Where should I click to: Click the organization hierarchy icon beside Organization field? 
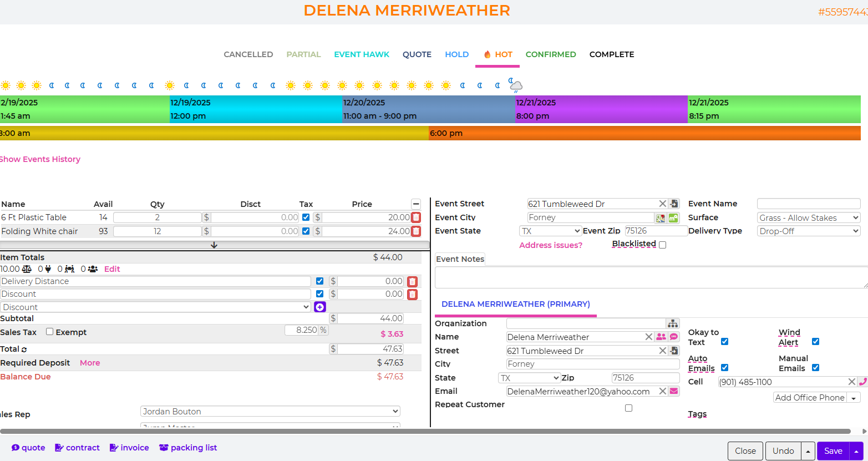click(673, 323)
